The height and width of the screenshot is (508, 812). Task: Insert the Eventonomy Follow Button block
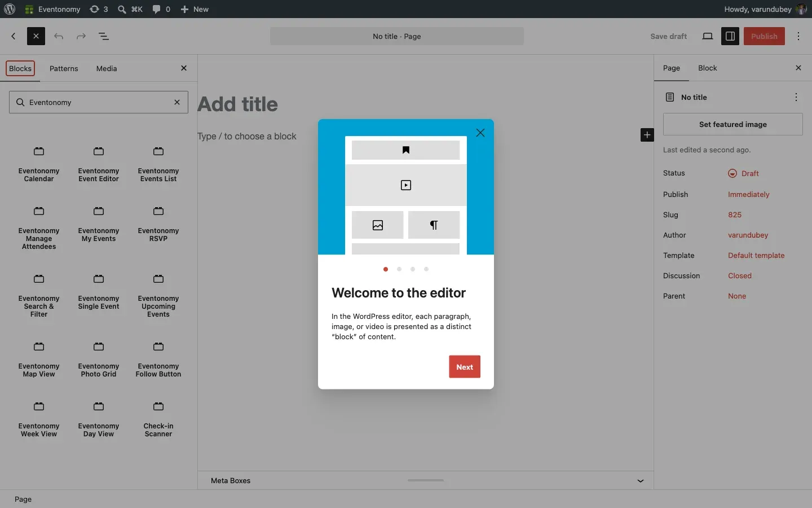click(x=158, y=360)
